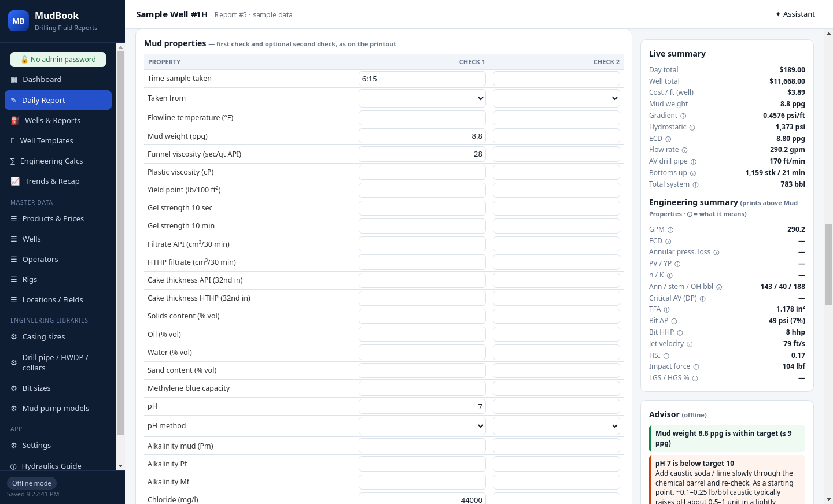
Task: Open the Hydraulics Guide link
Action: (x=58, y=466)
